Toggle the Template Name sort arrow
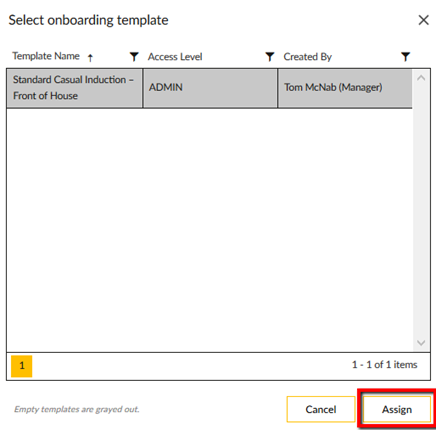This screenshot has width=436, height=430. (90, 58)
